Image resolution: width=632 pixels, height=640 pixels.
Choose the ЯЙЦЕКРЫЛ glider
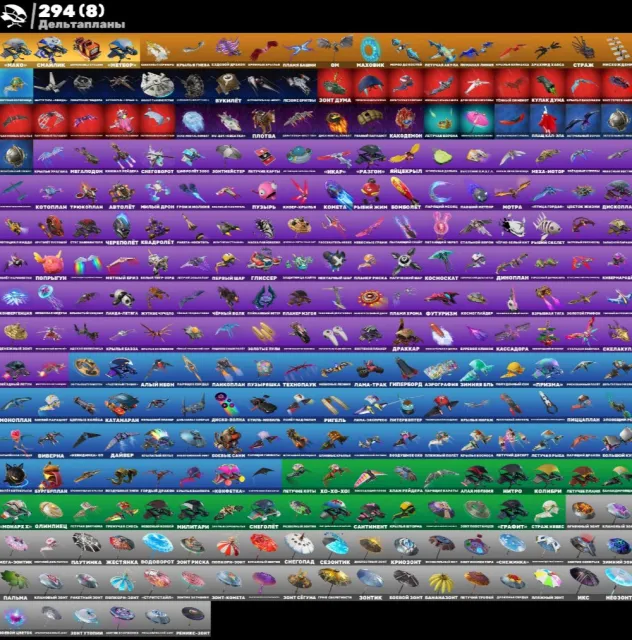tap(406, 157)
